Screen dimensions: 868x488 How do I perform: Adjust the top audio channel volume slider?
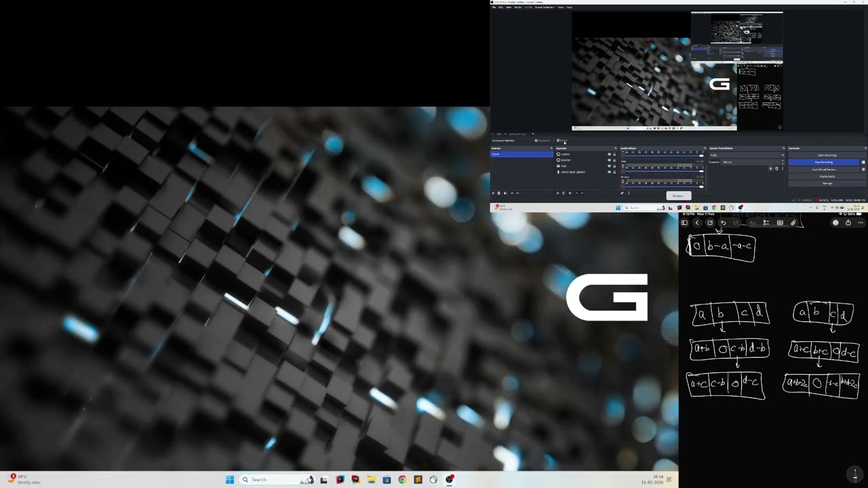point(665,156)
